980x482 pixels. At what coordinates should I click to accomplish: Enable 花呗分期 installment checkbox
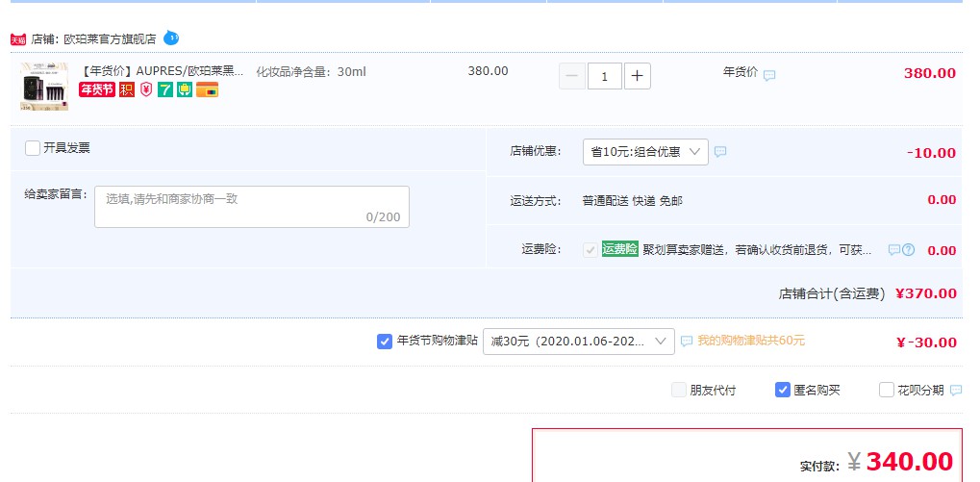pyautogui.click(x=887, y=390)
